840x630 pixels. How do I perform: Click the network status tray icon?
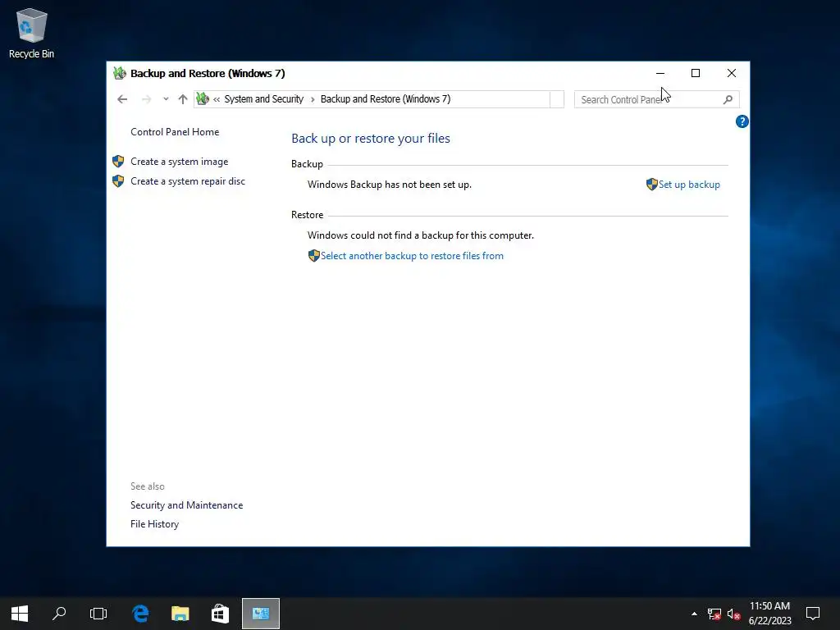point(714,614)
